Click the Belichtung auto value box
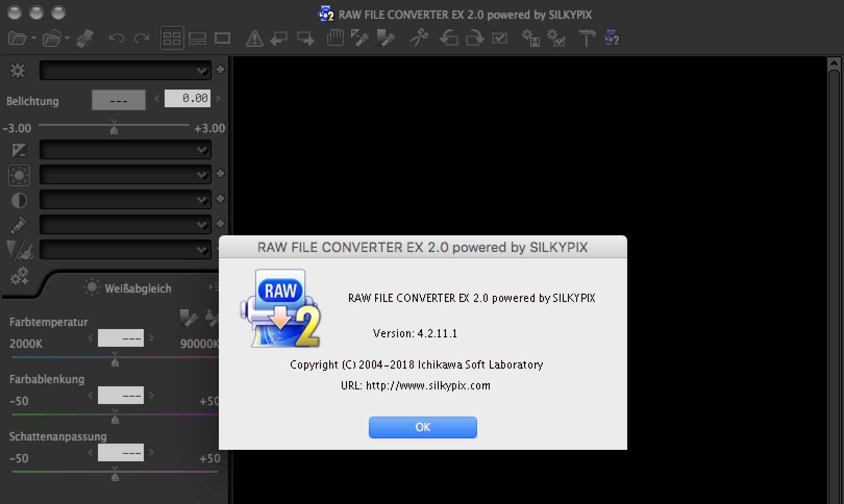Screen dimensions: 844x504 (119, 100)
